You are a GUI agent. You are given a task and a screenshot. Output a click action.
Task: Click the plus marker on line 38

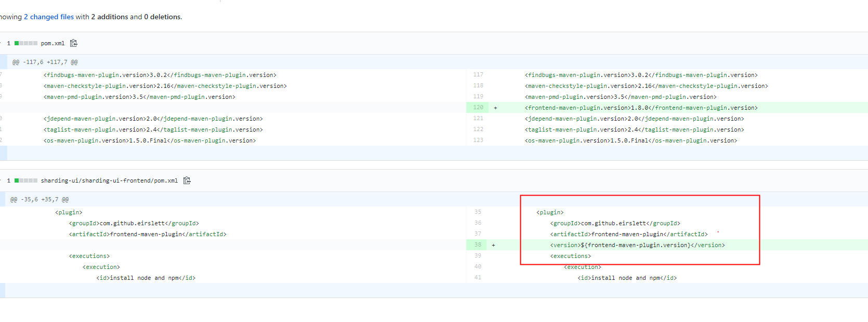click(493, 245)
